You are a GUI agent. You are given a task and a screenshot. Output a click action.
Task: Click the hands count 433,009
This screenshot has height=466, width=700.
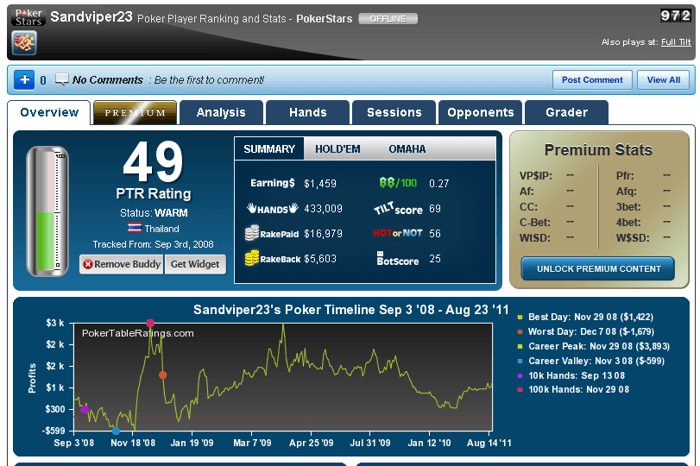tap(323, 208)
